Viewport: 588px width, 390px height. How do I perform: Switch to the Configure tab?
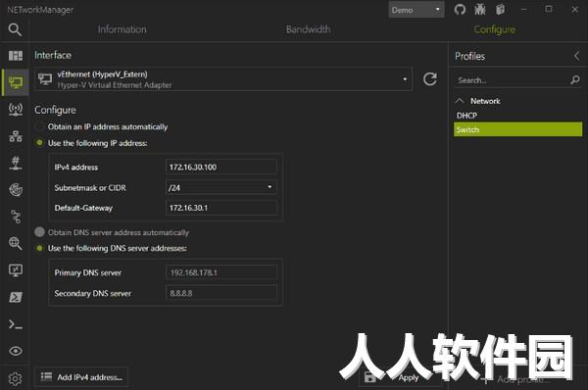(x=494, y=29)
